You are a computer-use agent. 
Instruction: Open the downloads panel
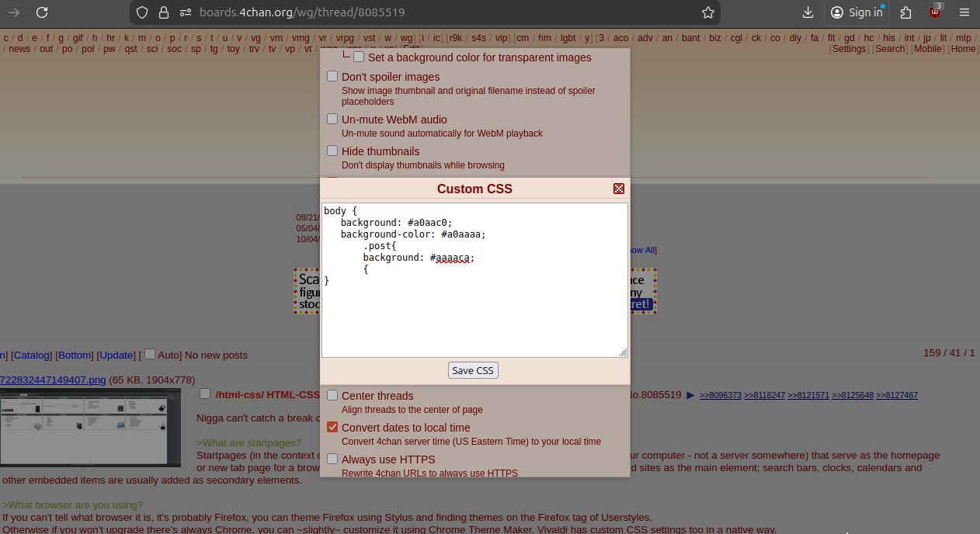(808, 12)
